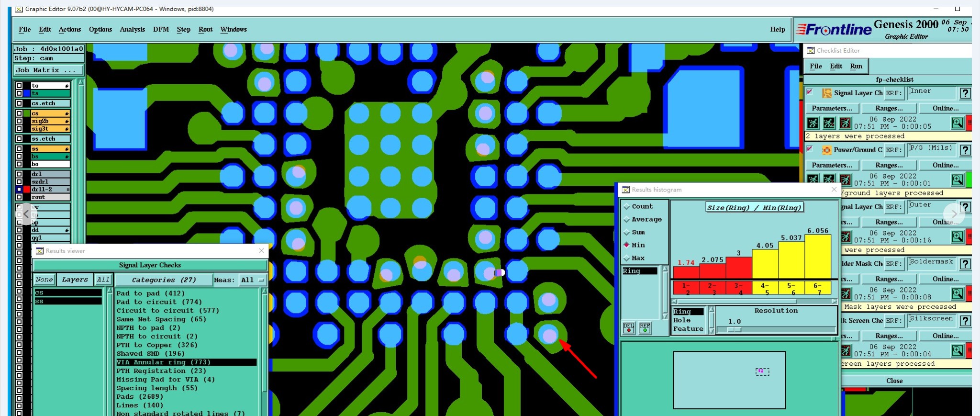This screenshot has width=980, height=416.
Task: Open Edit menu in Checklist Editor
Action: 836,67
